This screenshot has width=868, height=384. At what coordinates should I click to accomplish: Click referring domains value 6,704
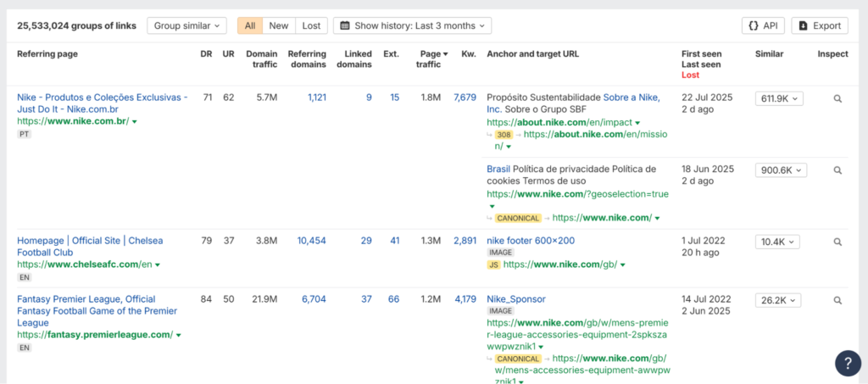tap(314, 299)
